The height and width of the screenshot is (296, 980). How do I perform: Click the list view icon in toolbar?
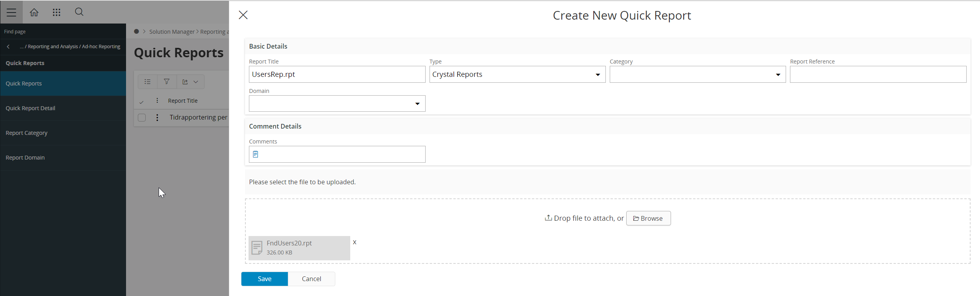point(148,82)
